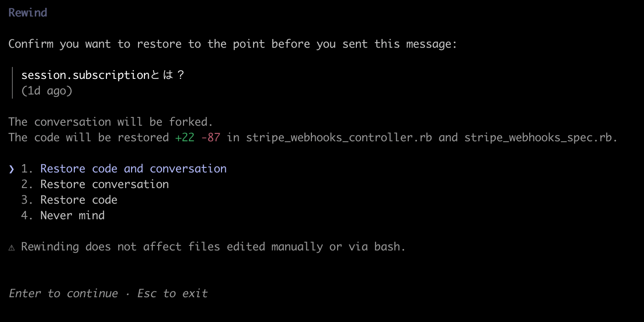Click the "Enter to continue" hint

pos(63,294)
